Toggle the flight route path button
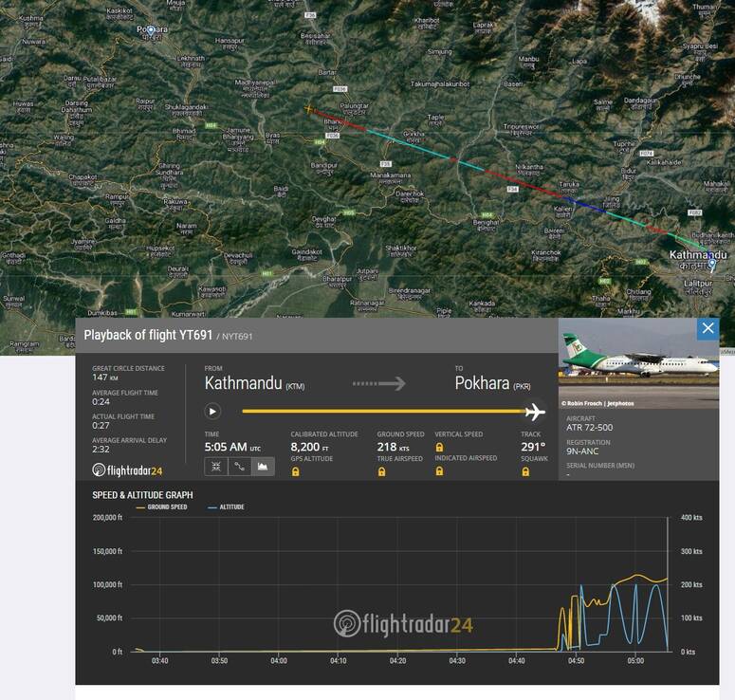The width and height of the screenshot is (735, 700). pos(240,467)
